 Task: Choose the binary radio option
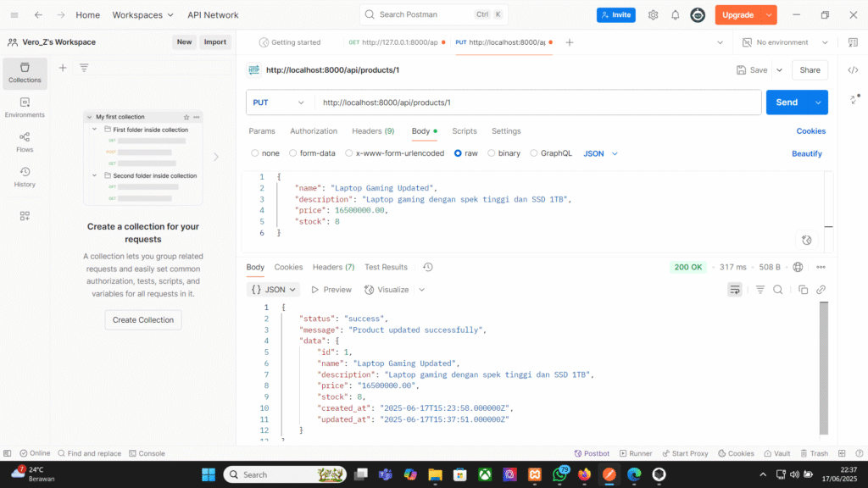[492, 153]
